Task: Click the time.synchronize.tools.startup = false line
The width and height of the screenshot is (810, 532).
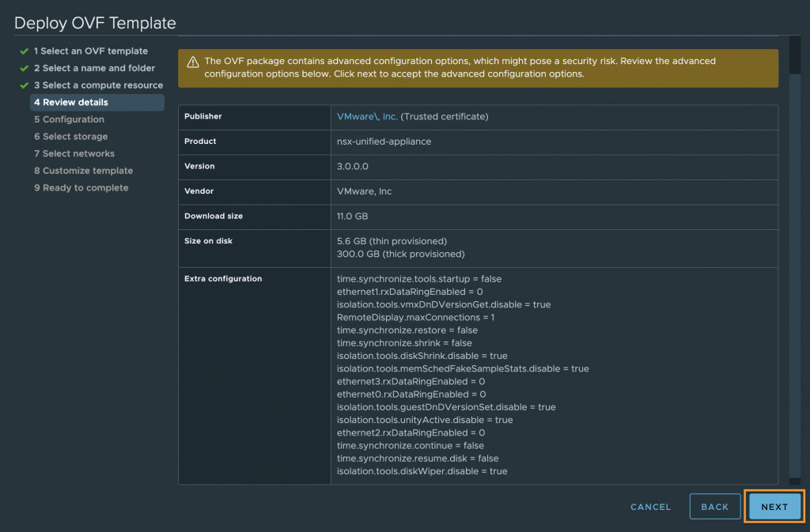Action: (x=419, y=278)
